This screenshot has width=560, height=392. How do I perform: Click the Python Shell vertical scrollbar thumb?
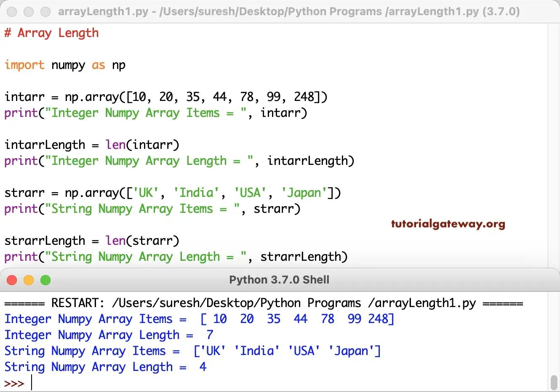click(554, 382)
